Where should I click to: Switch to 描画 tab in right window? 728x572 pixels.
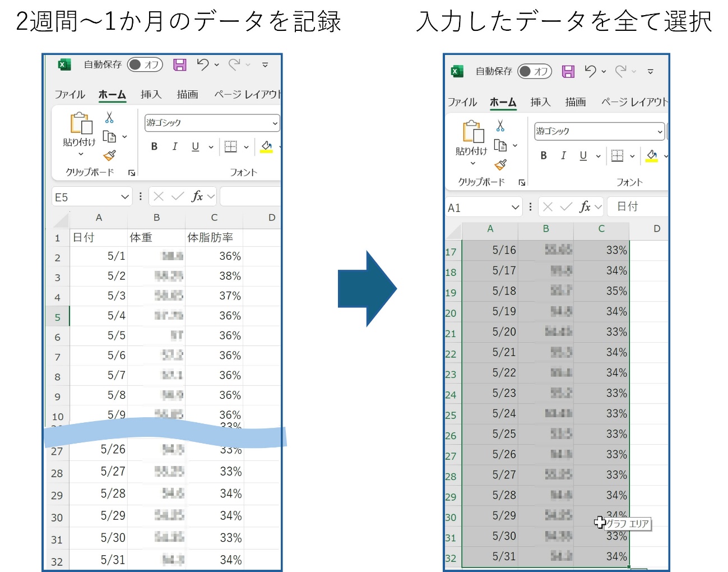(576, 102)
